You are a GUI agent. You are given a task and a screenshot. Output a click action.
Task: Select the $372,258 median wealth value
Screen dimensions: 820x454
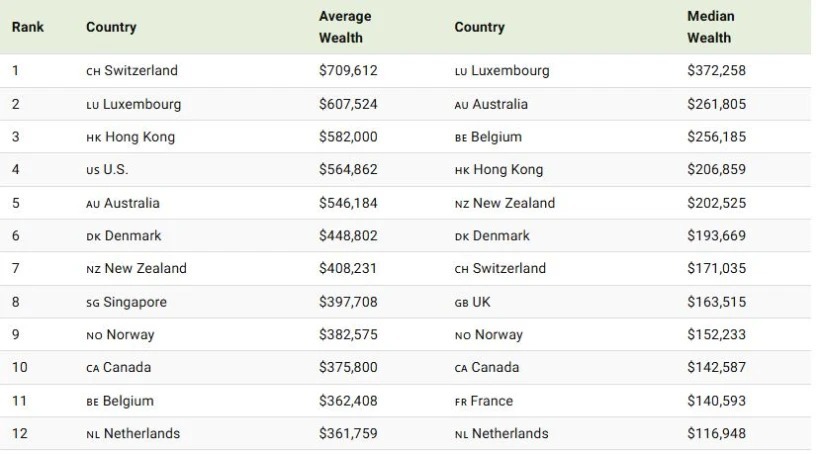point(716,70)
